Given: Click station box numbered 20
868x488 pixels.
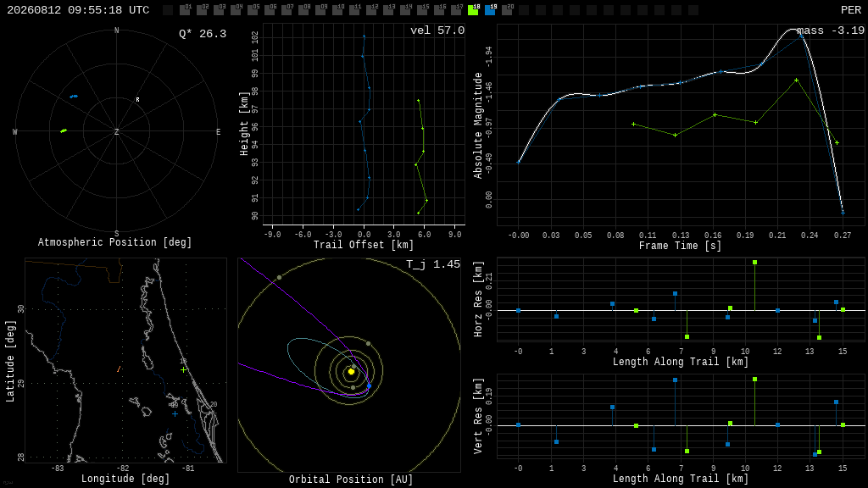Looking at the screenshot, I should [507, 10].
